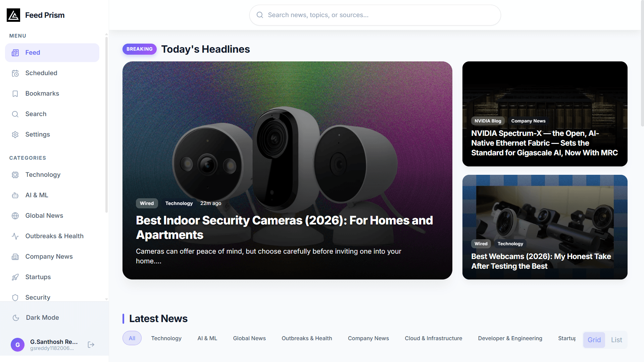Screen dimensions: 644x362
Task: Open the NVIDIA Spectrum-X article headline
Action: (x=544, y=143)
